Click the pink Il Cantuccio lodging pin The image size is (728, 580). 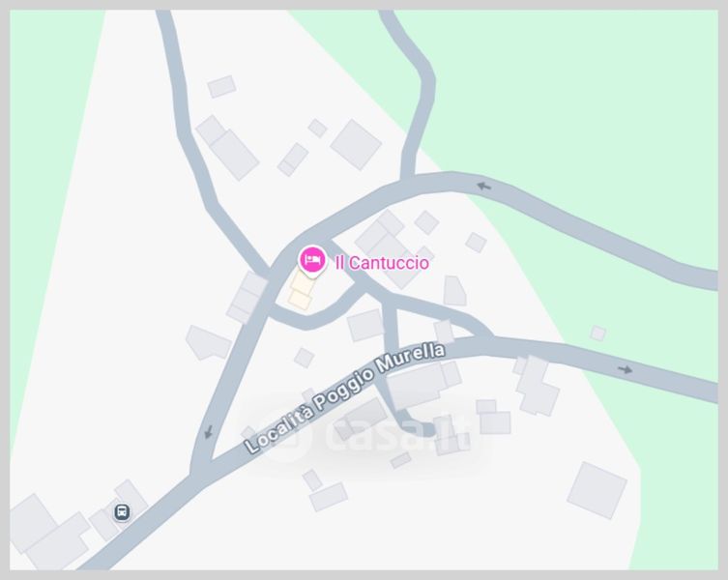[x=312, y=261]
